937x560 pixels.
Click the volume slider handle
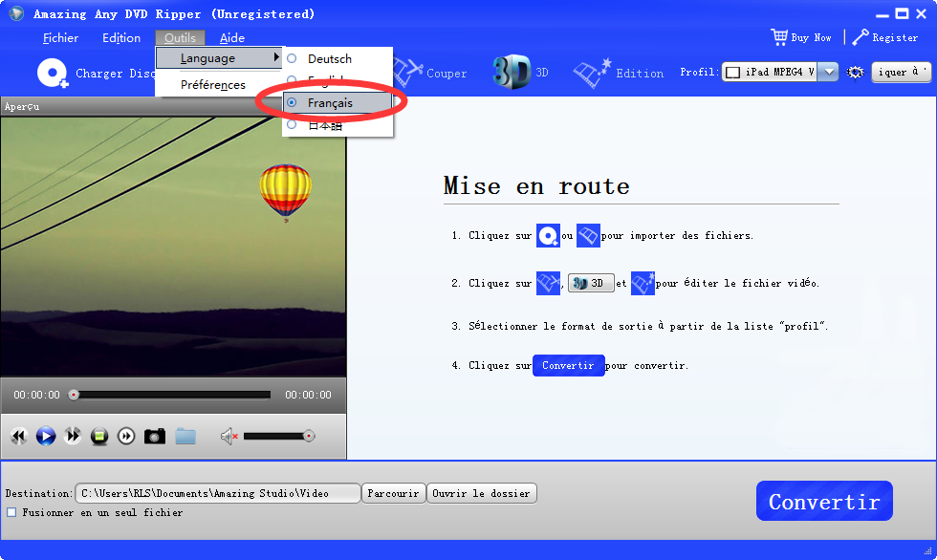coord(309,436)
